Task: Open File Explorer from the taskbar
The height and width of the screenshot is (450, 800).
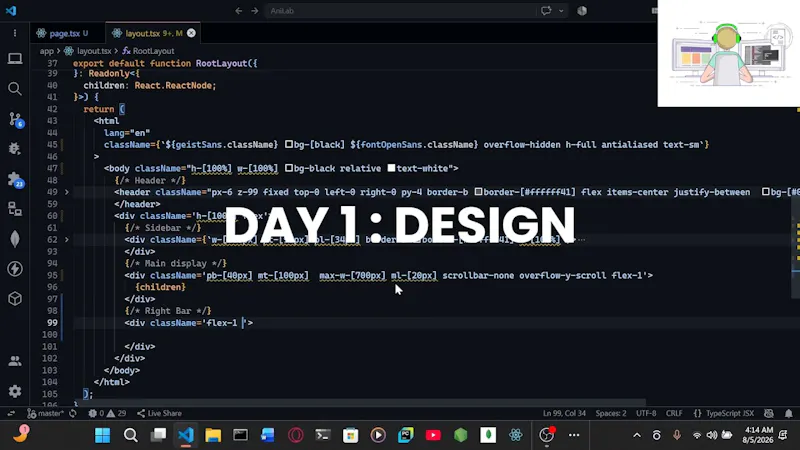Action: click(x=213, y=435)
